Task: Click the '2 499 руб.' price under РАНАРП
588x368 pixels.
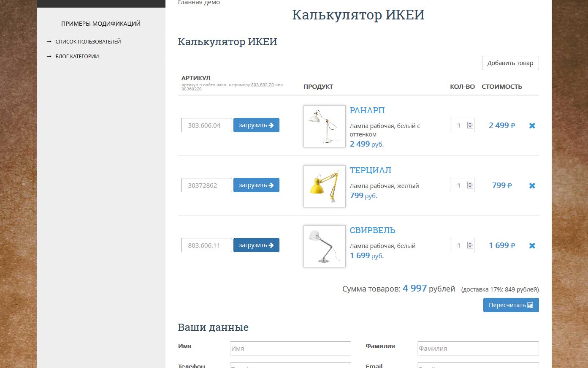Action: [x=366, y=144]
